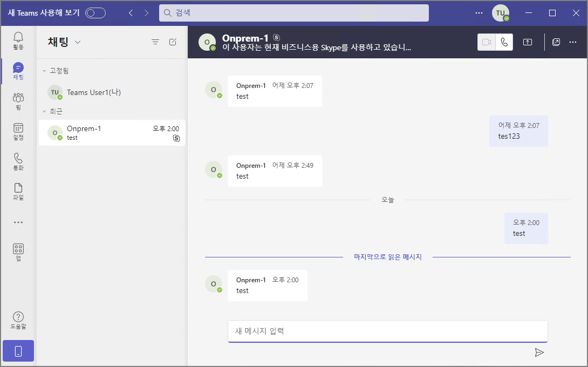The height and width of the screenshot is (367, 588).
Task: Select the Chat (채팅) sidebar icon
Action: (18, 71)
